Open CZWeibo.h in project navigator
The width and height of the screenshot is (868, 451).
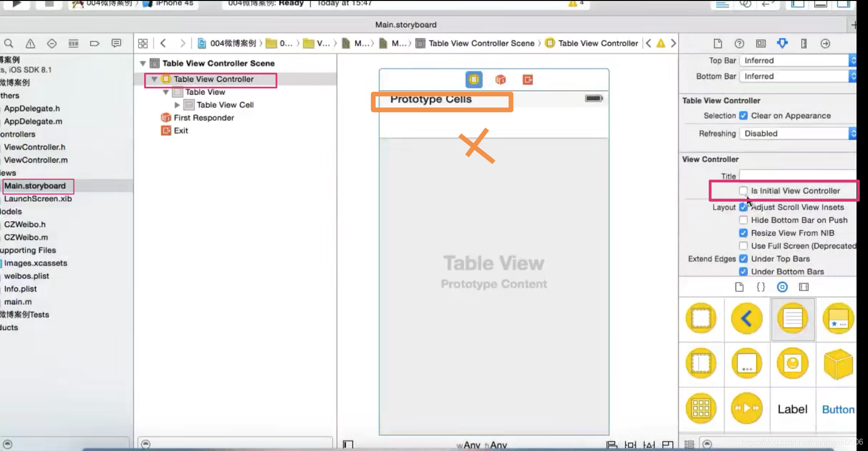click(x=25, y=224)
